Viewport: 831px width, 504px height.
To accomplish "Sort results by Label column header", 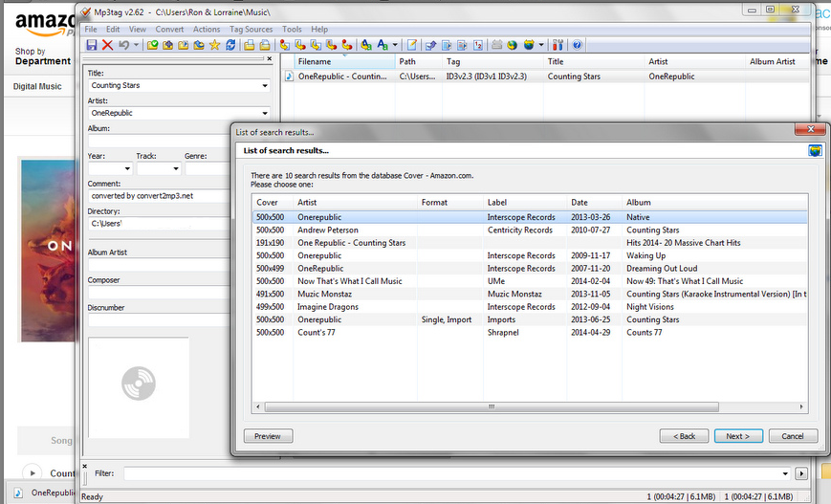I will [525, 203].
